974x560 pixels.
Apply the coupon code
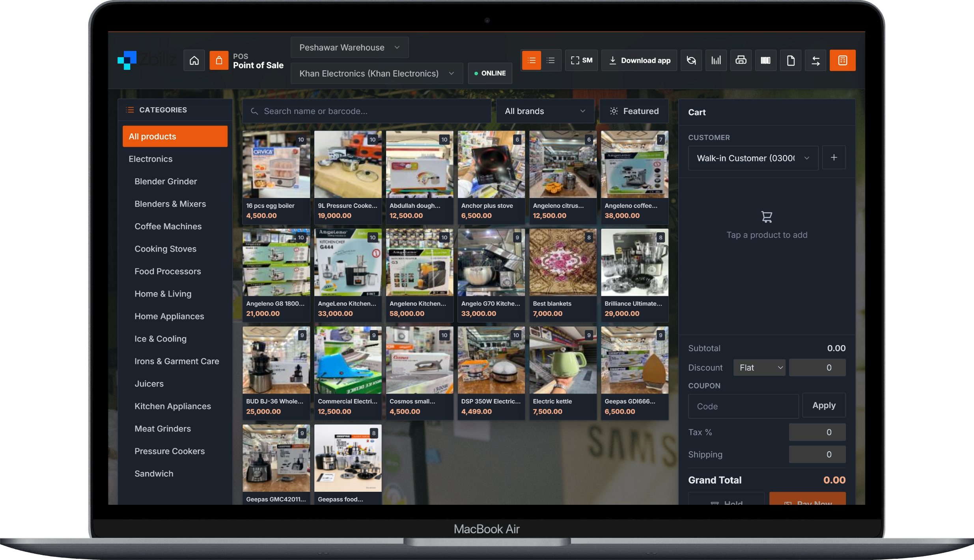pos(824,405)
